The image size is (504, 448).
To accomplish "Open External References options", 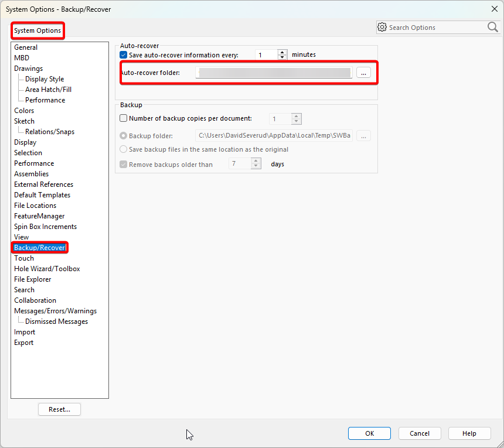I will tap(44, 184).
